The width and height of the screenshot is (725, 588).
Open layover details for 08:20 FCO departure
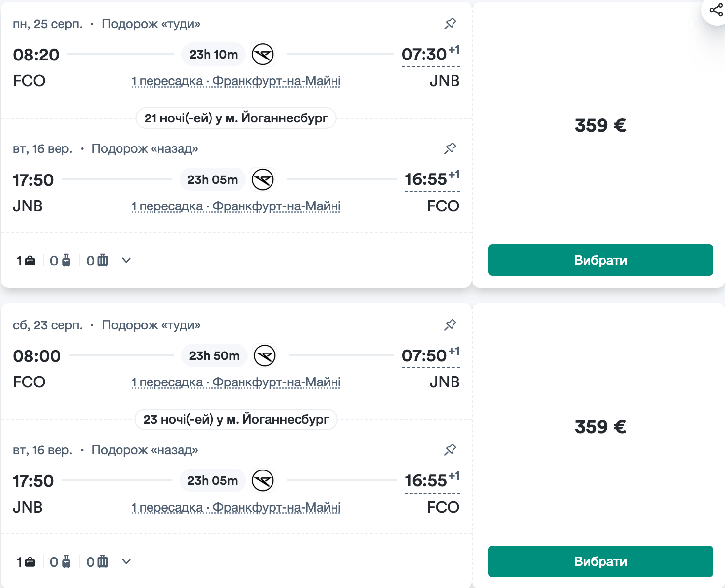236,81
